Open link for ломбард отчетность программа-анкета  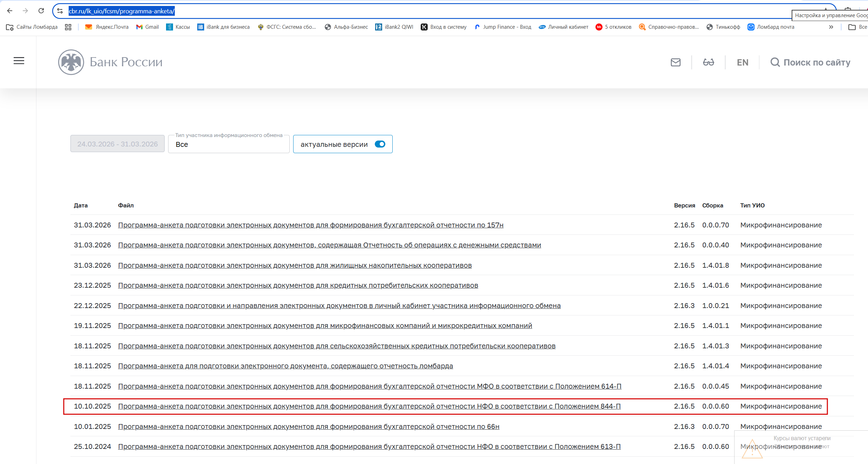coord(285,366)
